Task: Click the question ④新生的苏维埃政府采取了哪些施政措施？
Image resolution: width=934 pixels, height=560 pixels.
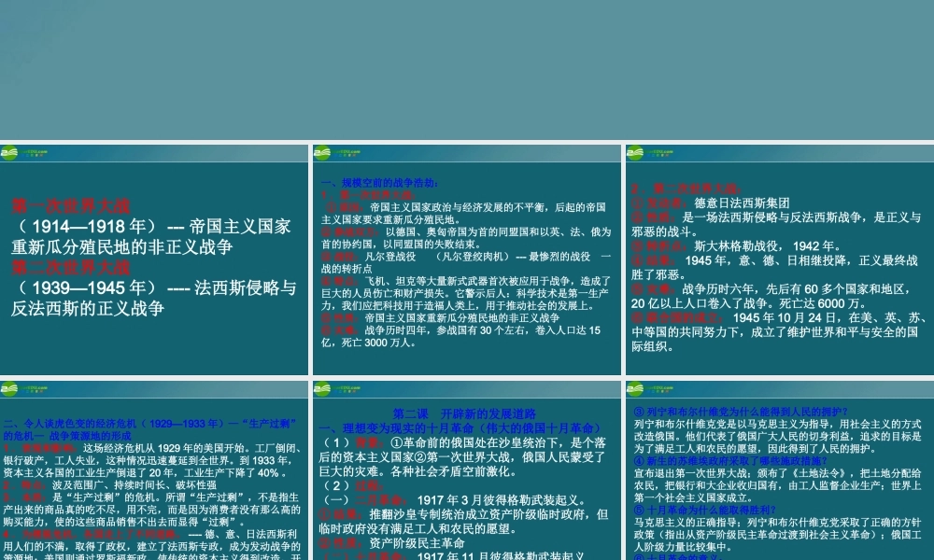Action: click(x=730, y=461)
